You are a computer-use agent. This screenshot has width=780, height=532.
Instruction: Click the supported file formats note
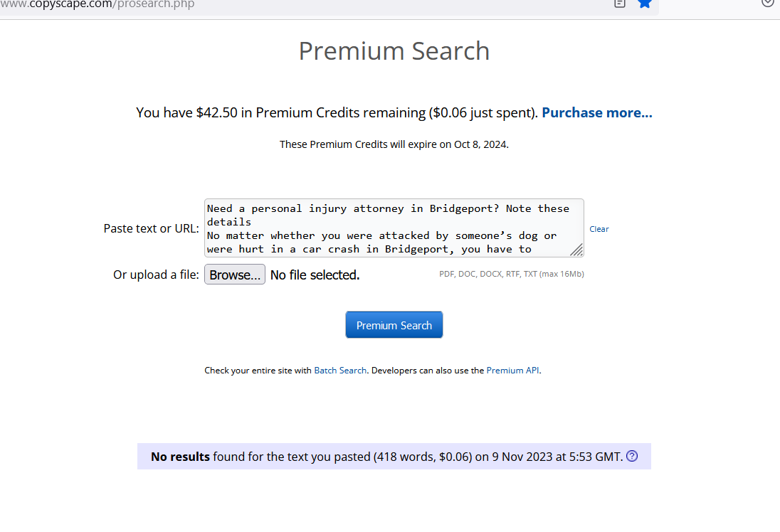511,274
